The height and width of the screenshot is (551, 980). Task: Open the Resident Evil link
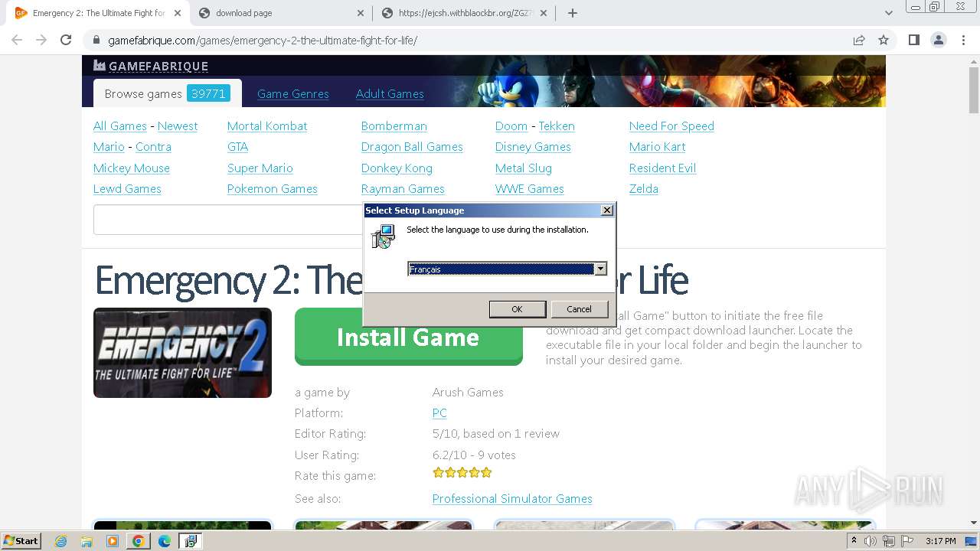pyautogui.click(x=662, y=168)
